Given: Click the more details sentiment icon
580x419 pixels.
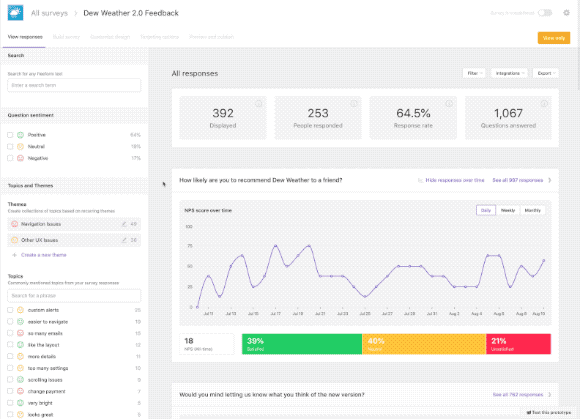Looking at the screenshot, I should [21, 357].
